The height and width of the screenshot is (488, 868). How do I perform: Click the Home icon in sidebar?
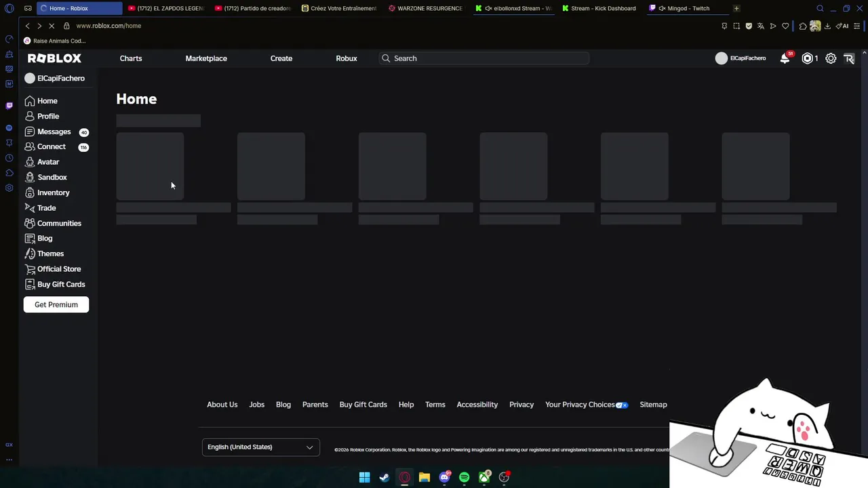tap(30, 101)
